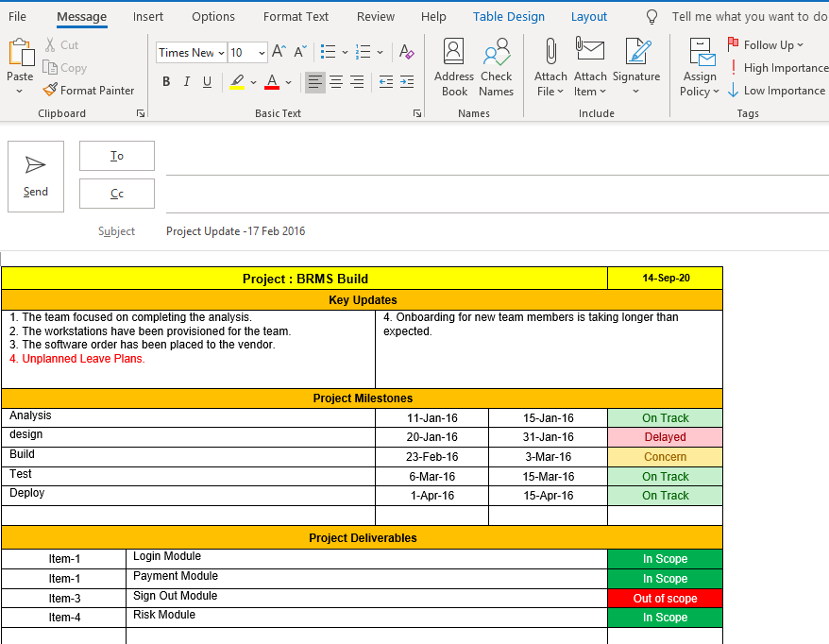Send the project update email

[x=35, y=176]
